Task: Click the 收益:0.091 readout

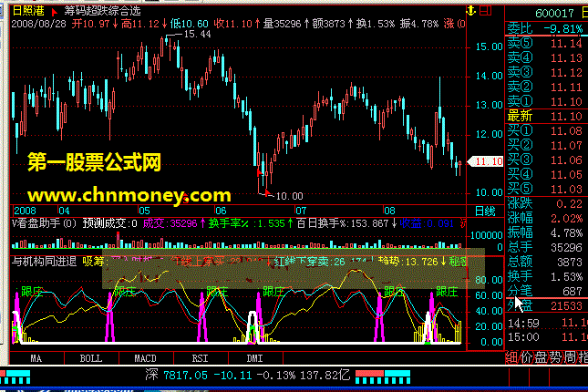Action: [x=427, y=223]
